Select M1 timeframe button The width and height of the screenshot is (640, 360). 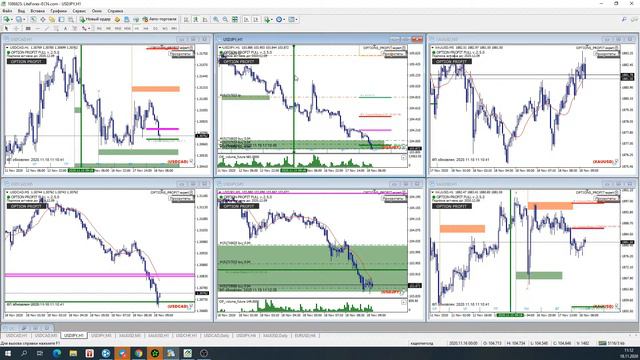click(x=99, y=29)
